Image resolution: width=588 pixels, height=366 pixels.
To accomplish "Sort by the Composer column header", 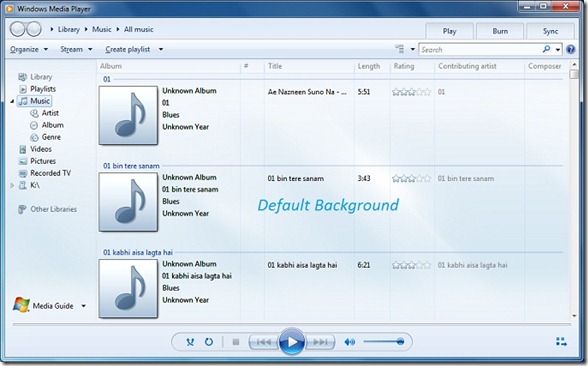I will tap(544, 66).
